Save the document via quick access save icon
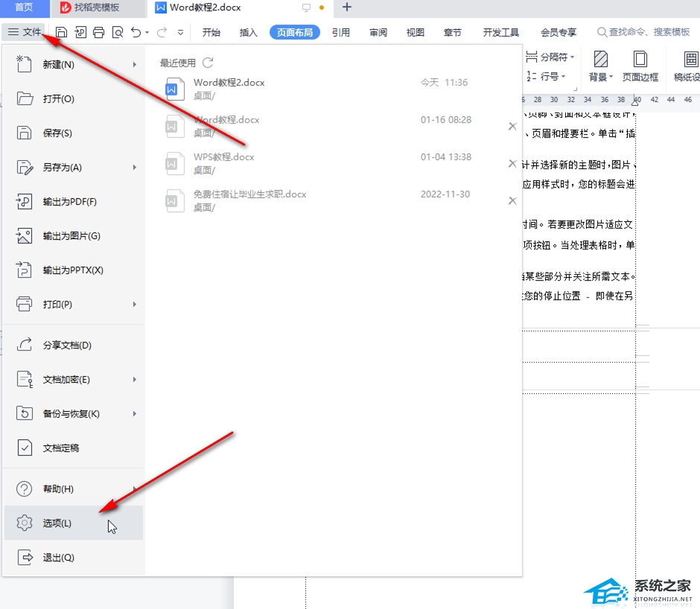Screen dimensions: 700x609 pyautogui.click(x=62, y=32)
